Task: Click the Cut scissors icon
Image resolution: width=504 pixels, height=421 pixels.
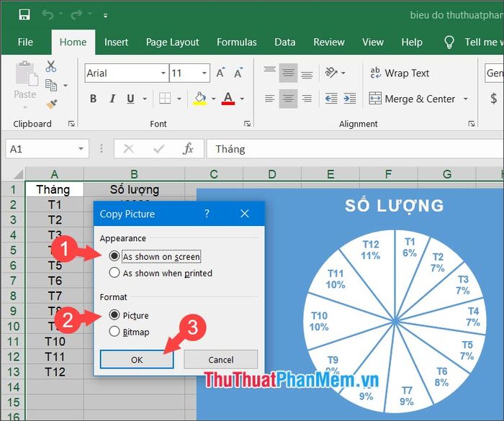Action: tap(51, 67)
